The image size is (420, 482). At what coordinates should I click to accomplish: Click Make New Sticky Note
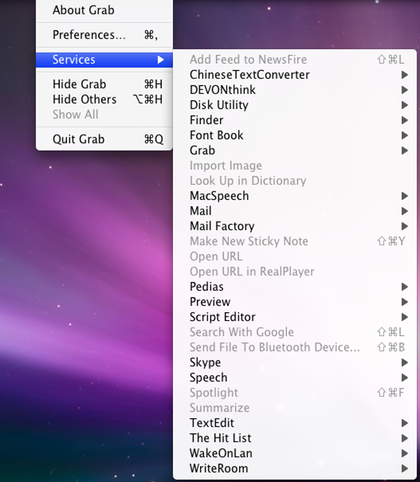point(295,241)
